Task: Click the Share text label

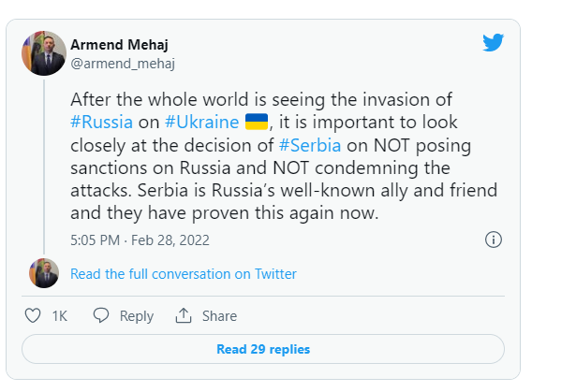Action: click(x=219, y=316)
